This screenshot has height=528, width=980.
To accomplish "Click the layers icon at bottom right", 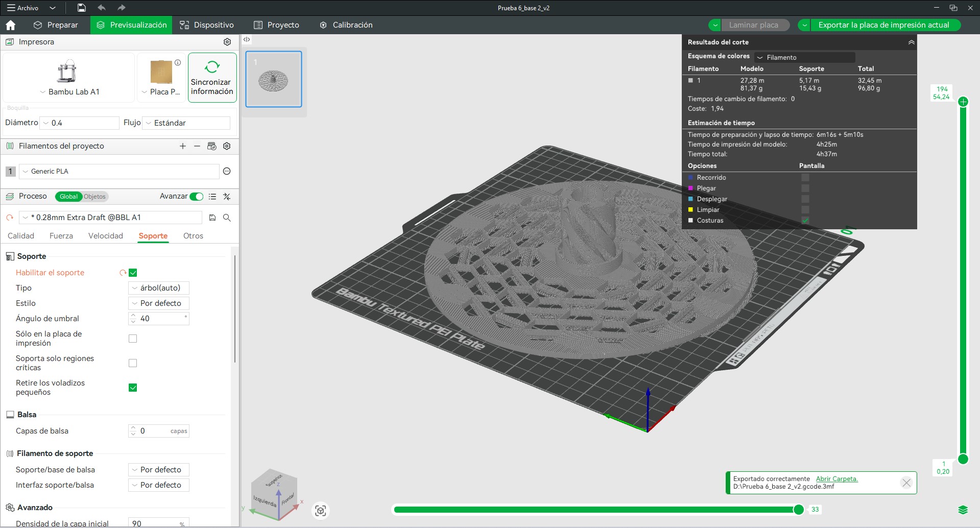I will [x=963, y=510].
